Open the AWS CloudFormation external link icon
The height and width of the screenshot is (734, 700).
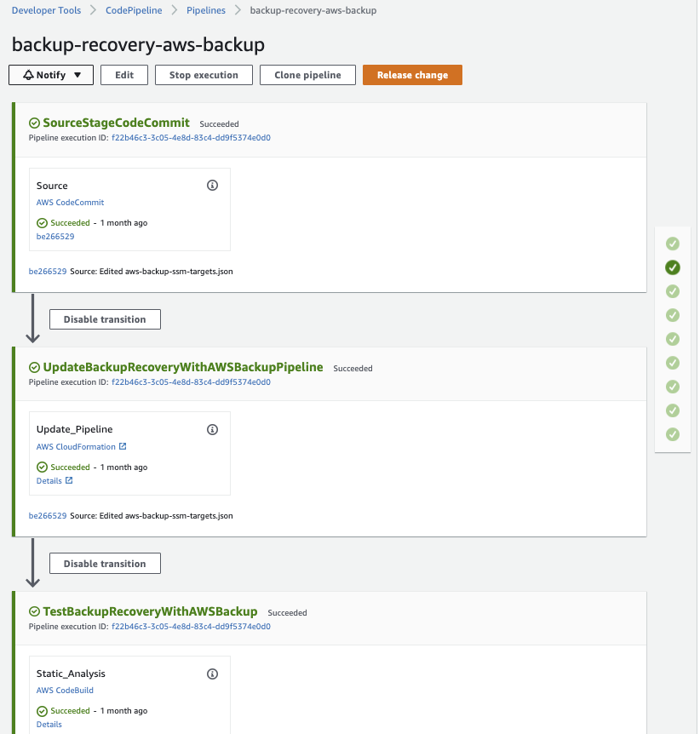pyautogui.click(x=123, y=446)
